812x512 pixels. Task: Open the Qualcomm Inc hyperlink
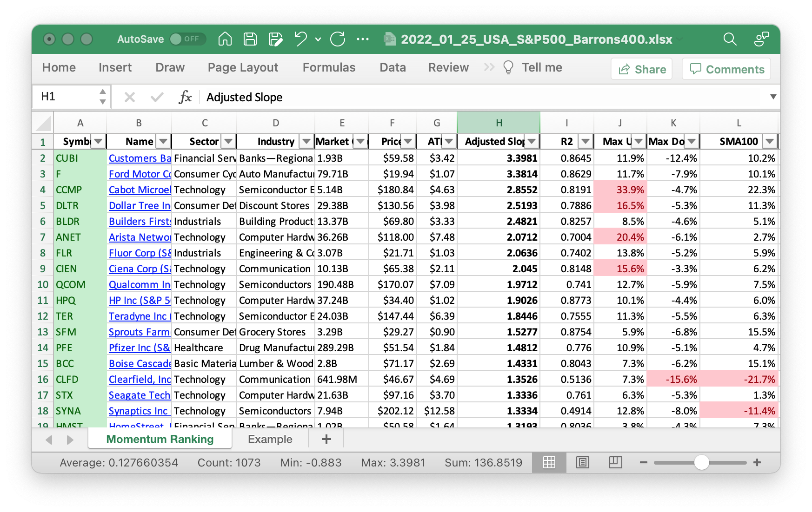coord(140,285)
